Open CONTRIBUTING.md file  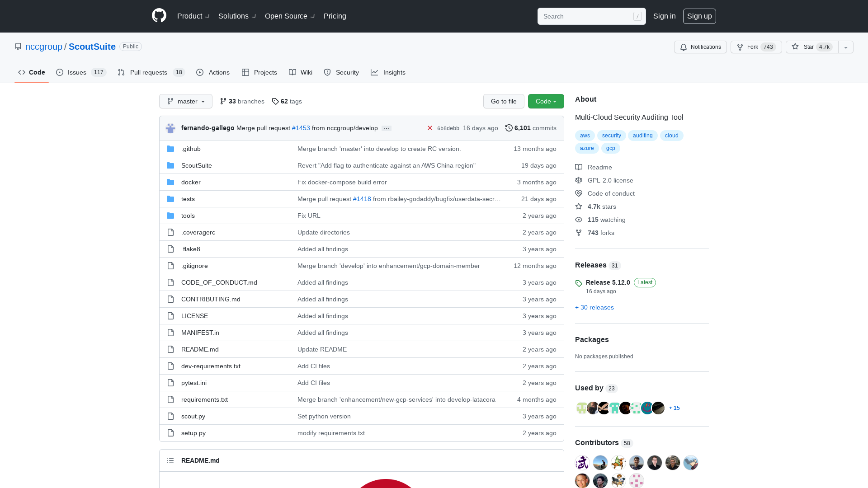(x=211, y=299)
